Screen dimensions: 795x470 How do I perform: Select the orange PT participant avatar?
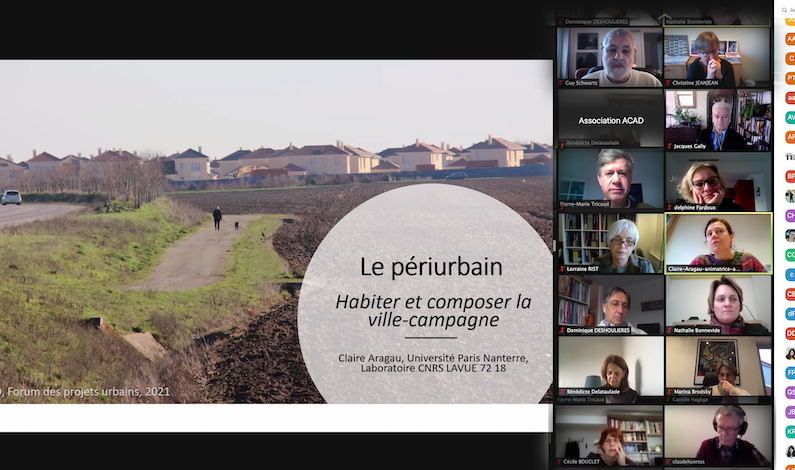point(790,78)
